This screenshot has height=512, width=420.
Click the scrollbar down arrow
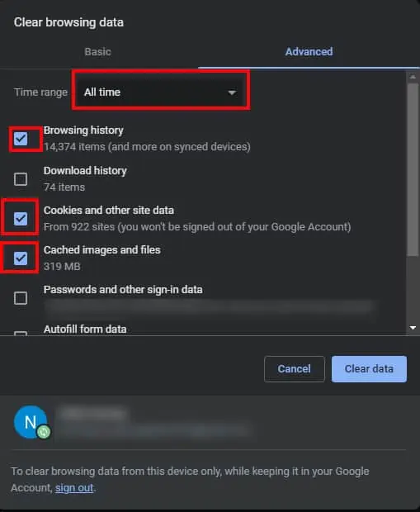tap(413, 328)
